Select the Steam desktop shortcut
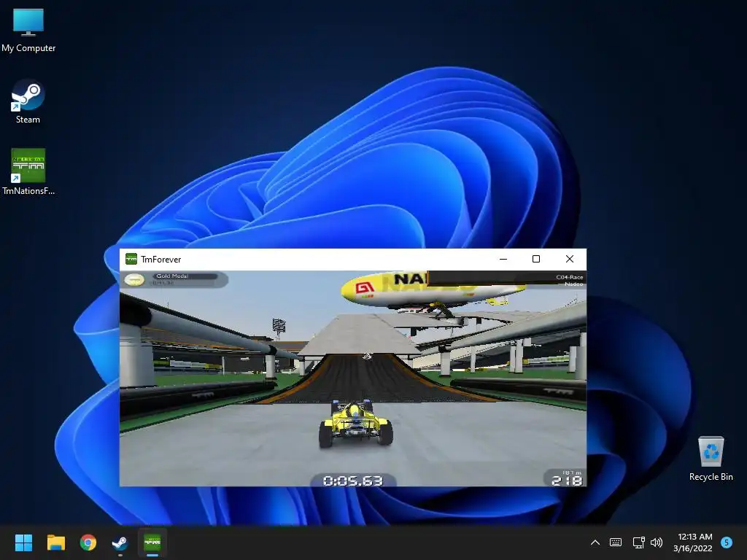The width and height of the screenshot is (747, 560). point(28,101)
